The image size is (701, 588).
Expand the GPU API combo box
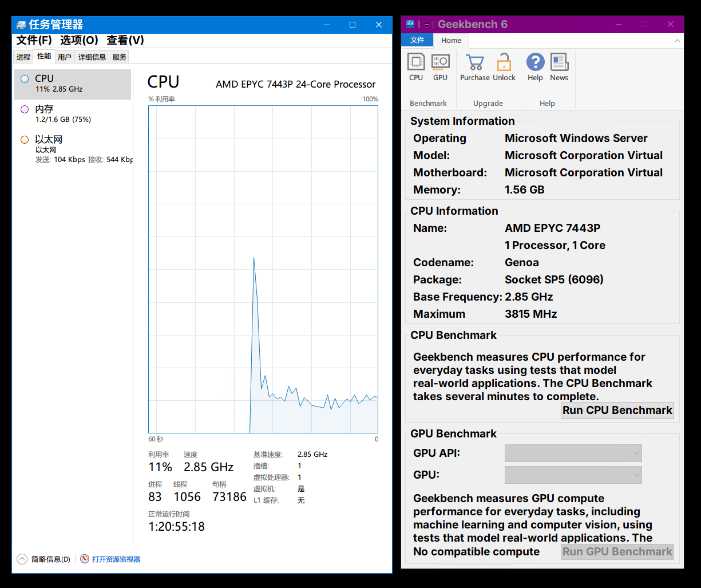[573, 453]
